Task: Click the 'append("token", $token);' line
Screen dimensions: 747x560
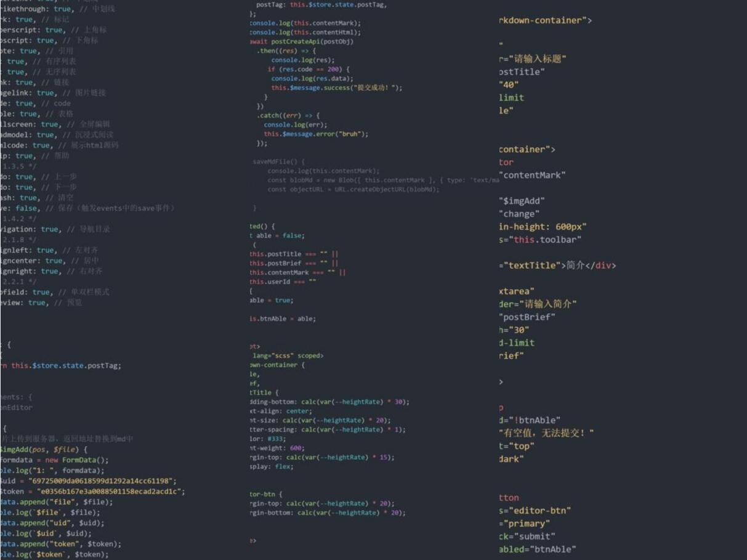Action: click(x=71, y=543)
